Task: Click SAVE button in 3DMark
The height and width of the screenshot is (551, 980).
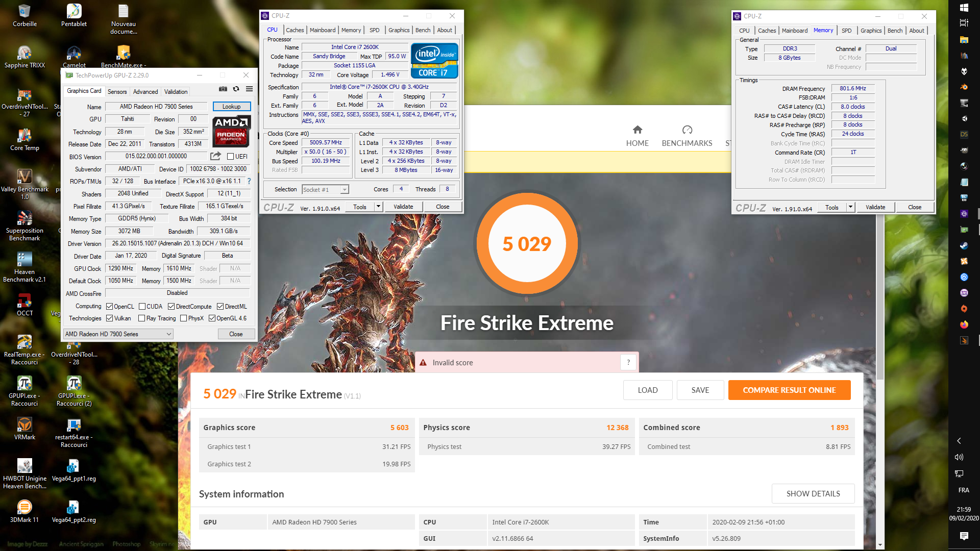Action: click(x=700, y=390)
